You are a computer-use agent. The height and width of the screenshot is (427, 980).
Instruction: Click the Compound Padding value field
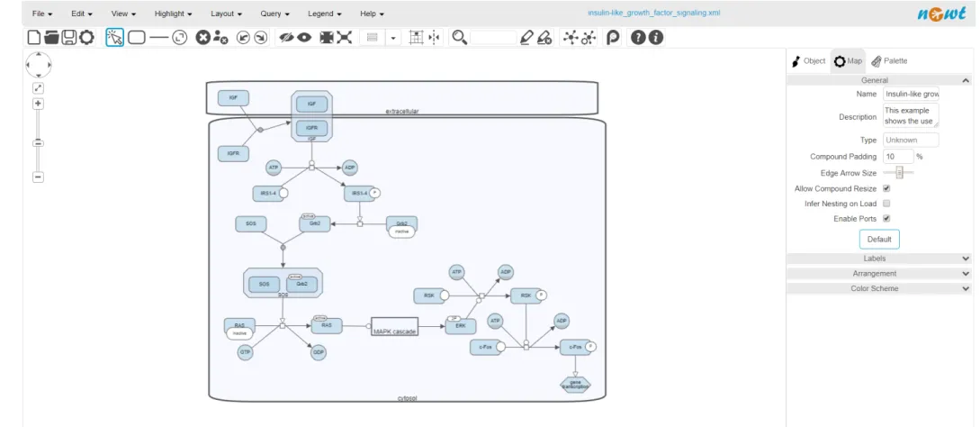coord(898,157)
